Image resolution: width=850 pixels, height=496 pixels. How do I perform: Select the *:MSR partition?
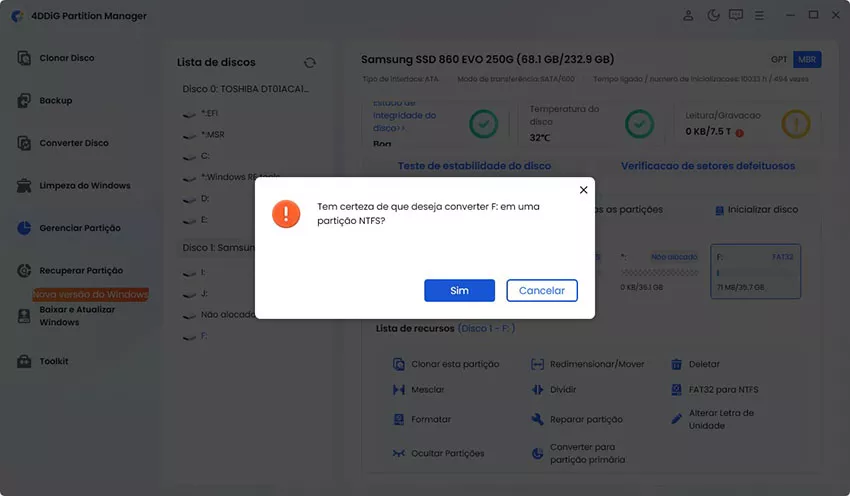pos(212,134)
